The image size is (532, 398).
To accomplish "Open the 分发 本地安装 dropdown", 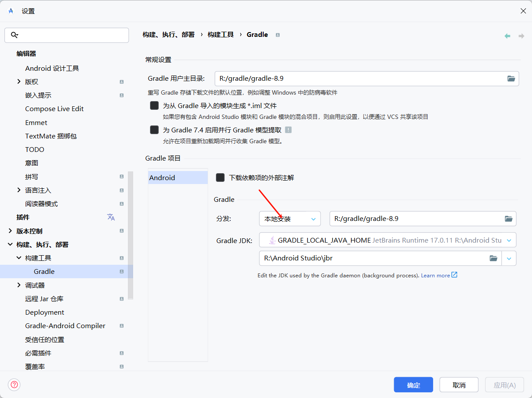I will point(290,219).
